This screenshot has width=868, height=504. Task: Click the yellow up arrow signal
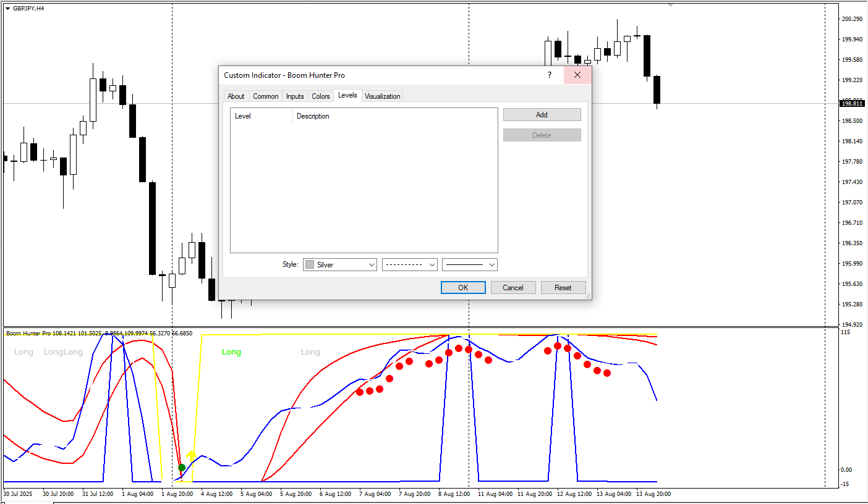click(x=192, y=455)
